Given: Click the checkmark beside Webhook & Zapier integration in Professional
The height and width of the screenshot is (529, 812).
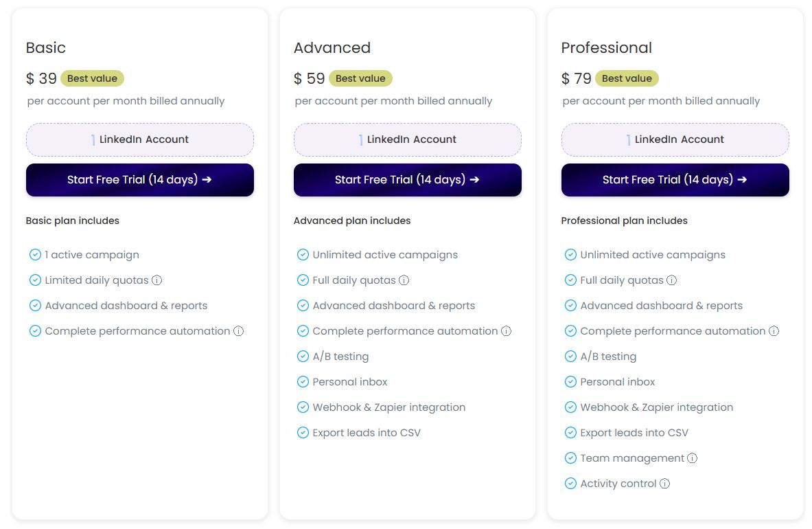Looking at the screenshot, I should coord(570,407).
